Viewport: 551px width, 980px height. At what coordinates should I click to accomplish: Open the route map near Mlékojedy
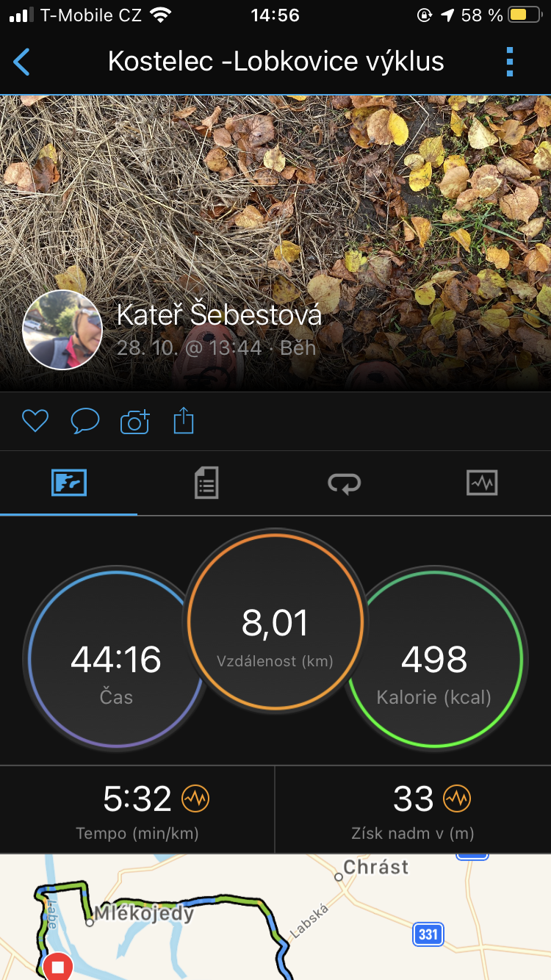coord(275,917)
